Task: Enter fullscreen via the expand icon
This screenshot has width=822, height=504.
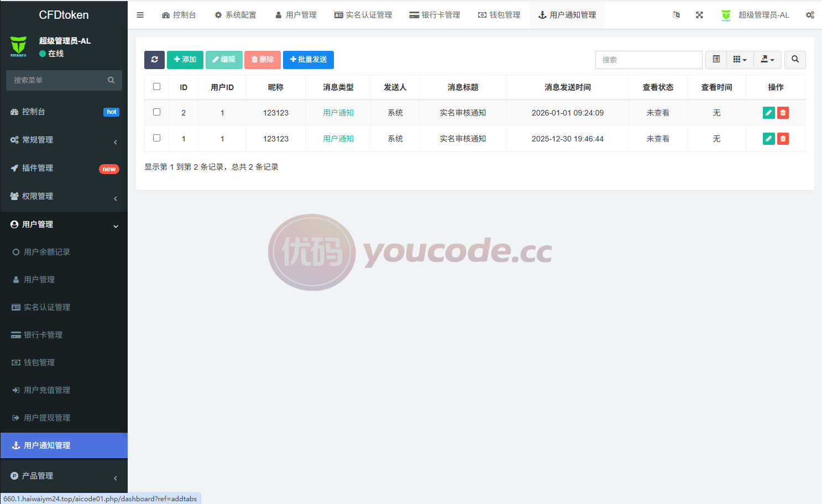Action: point(699,15)
